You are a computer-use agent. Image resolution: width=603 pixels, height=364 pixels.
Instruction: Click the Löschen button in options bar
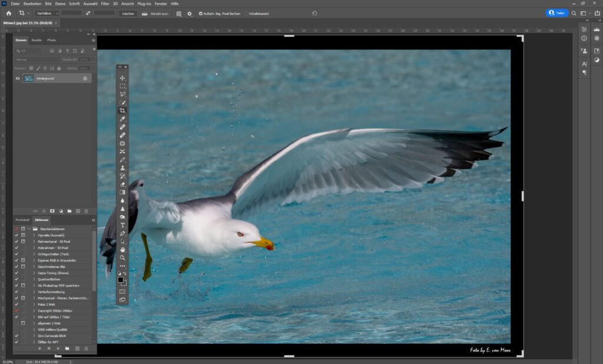pyautogui.click(x=127, y=13)
